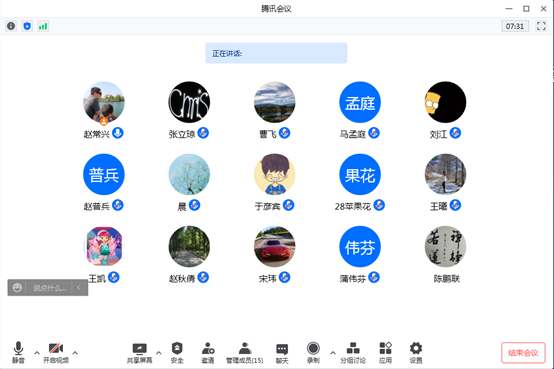554x369 pixels.
Task: Click the chat message input box
Action: (x=49, y=288)
